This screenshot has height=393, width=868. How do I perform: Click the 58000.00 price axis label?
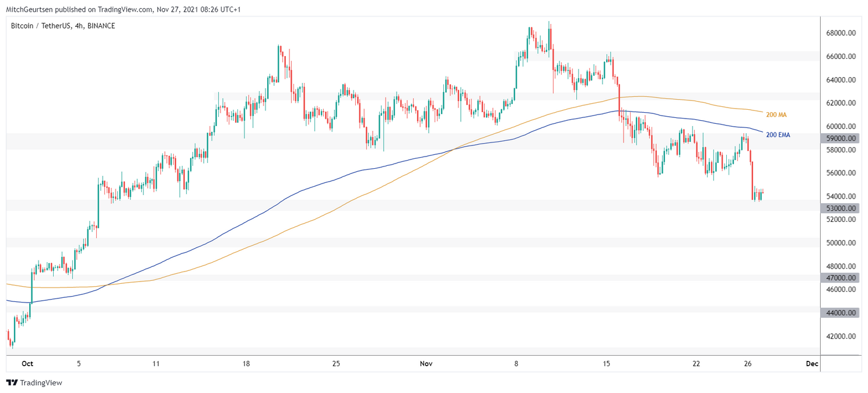841,150
